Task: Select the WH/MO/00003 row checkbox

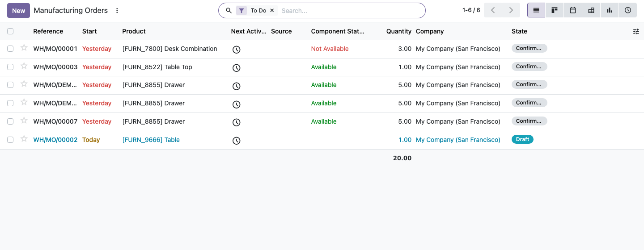Action: click(x=10, y=67)
